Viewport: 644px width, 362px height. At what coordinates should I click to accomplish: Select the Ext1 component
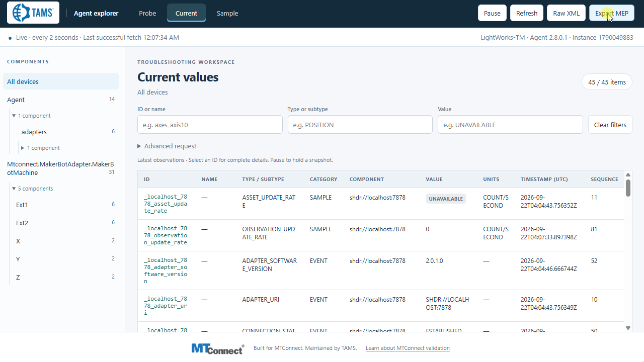click(65, 205)
